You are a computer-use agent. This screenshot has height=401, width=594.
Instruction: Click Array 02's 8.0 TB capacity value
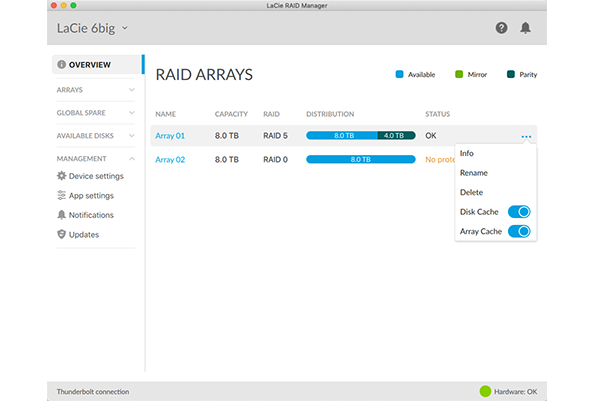click(227, 159)
